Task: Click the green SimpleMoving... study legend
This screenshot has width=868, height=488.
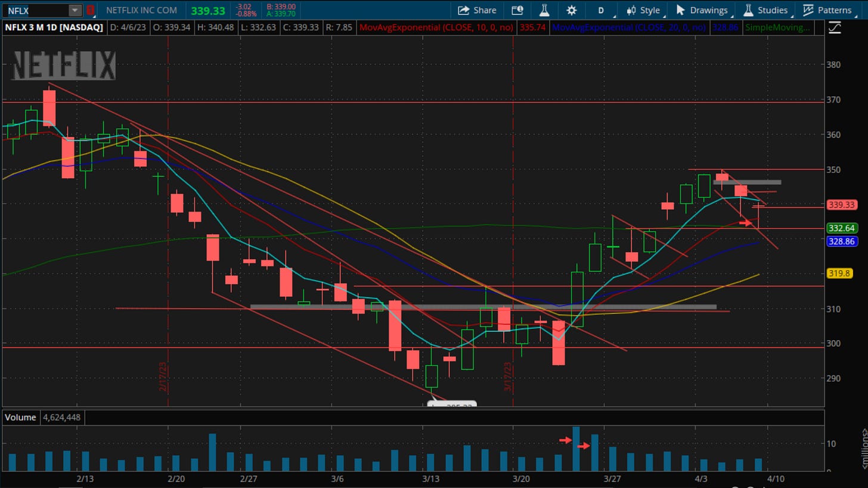Action: coord(778,27)
